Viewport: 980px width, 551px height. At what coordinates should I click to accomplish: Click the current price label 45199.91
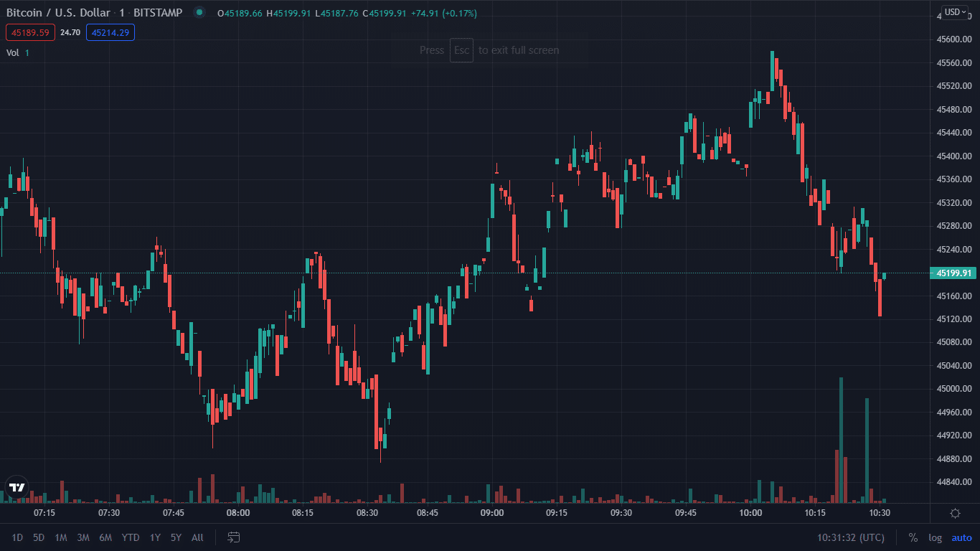[954, 273]
